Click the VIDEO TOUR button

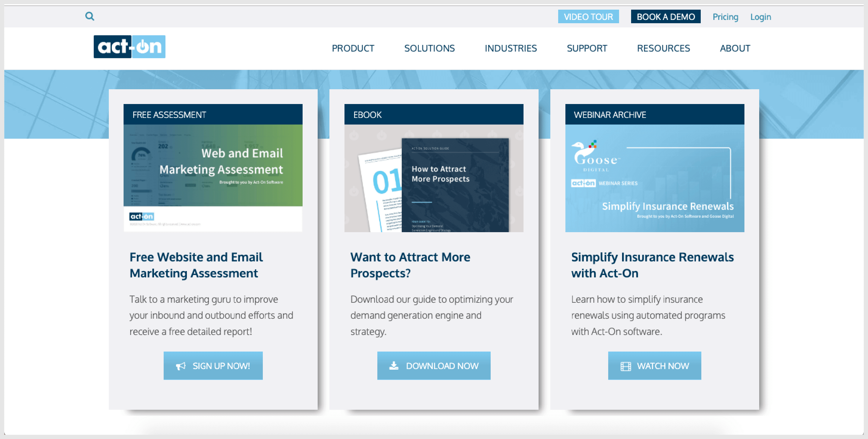point(589,17)
